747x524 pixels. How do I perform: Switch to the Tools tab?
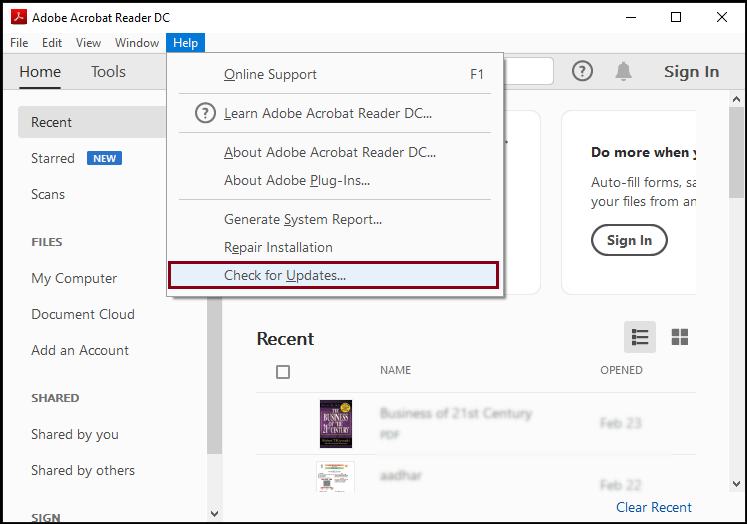(109, 72)
